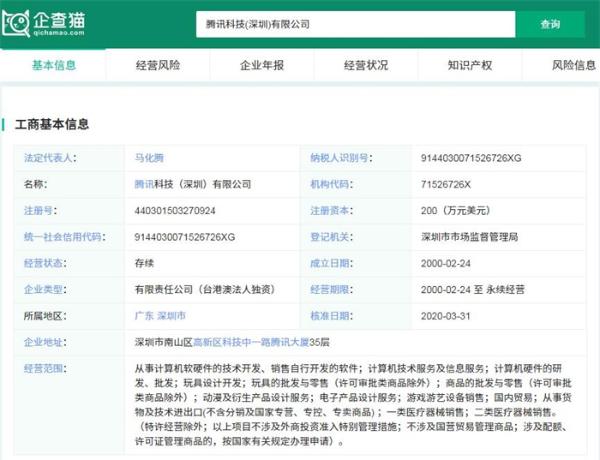Open legal representative link 马化腾
Viewport: 600px width, 460px height.
(x=149, y=158)
